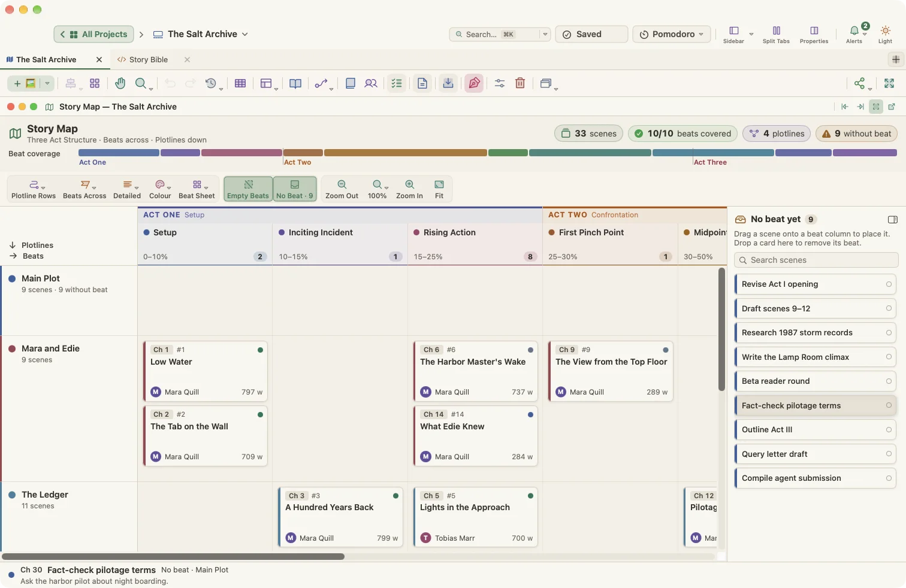Viewport: 906px width, 588px height.
Task: Open the table grid view icon
Action: [x=240, y=83]
